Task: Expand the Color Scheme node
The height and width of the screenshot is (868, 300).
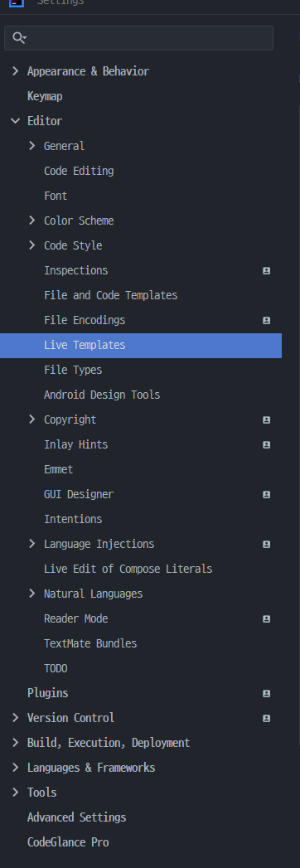Action: [32, 221]
